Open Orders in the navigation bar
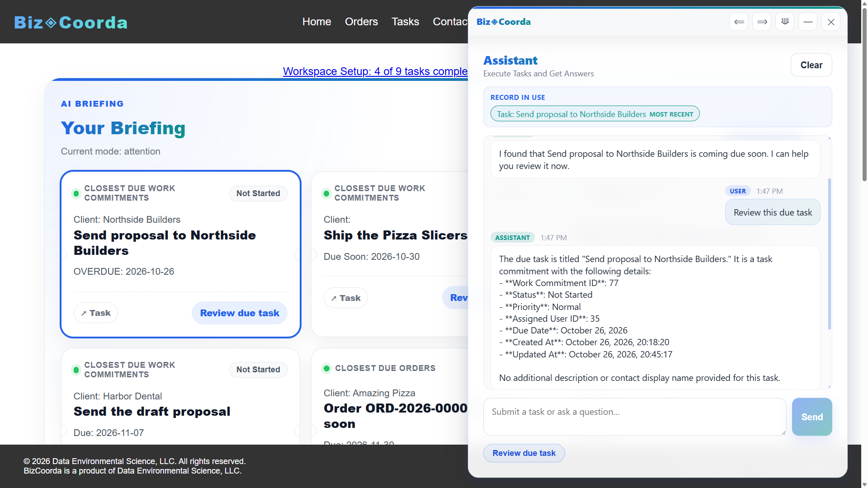The image size is (868, 488). (361, 22)
